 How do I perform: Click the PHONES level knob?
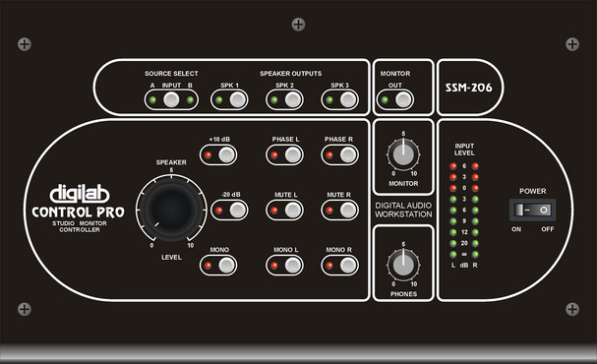click(x=403, y=265)
